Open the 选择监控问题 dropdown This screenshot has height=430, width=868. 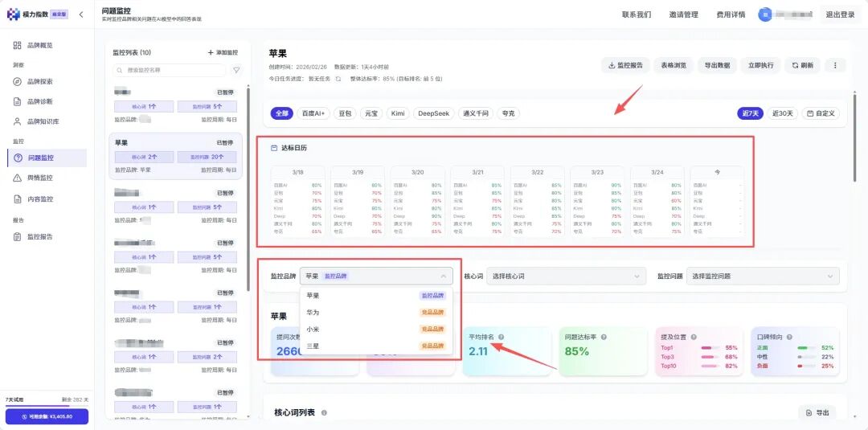click(763, 276)
